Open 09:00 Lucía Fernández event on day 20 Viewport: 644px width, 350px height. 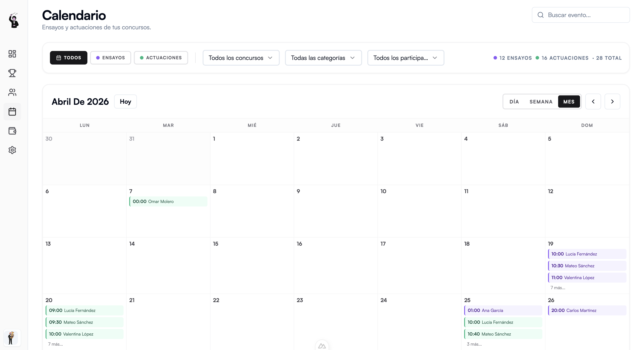click(x=85, y=310)
